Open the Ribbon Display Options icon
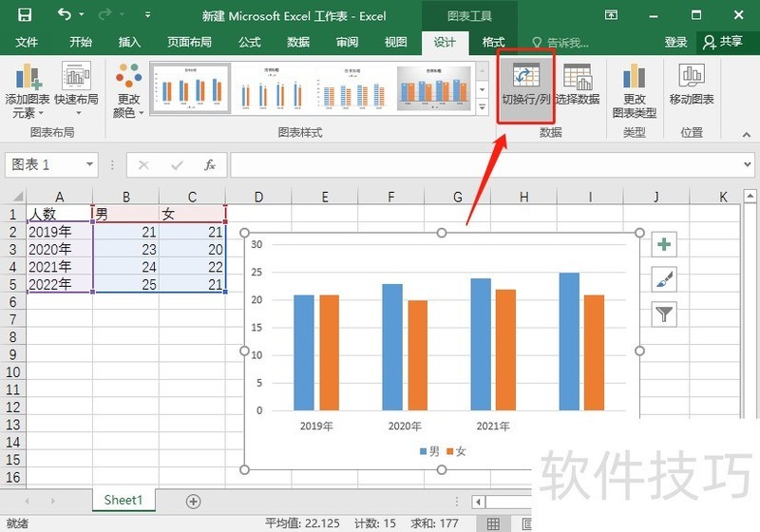The height and width of the screenshot is (532, 760). (x=611, y=15)
